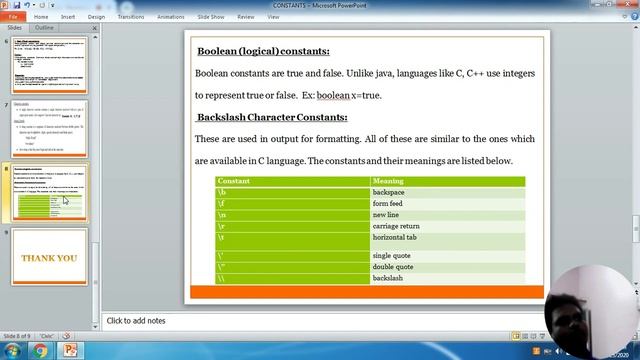Click the PowerPoint taskbar button
The width and height of the screenshot is (640, 360).
click(70, 351)
